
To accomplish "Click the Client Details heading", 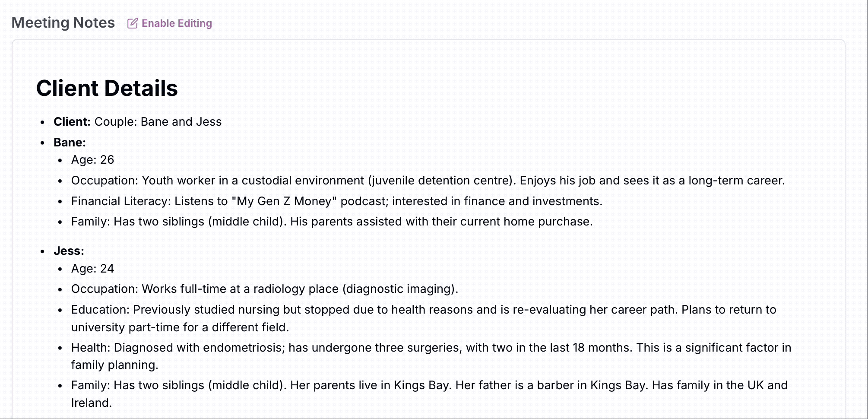I will tap(107, 88).
